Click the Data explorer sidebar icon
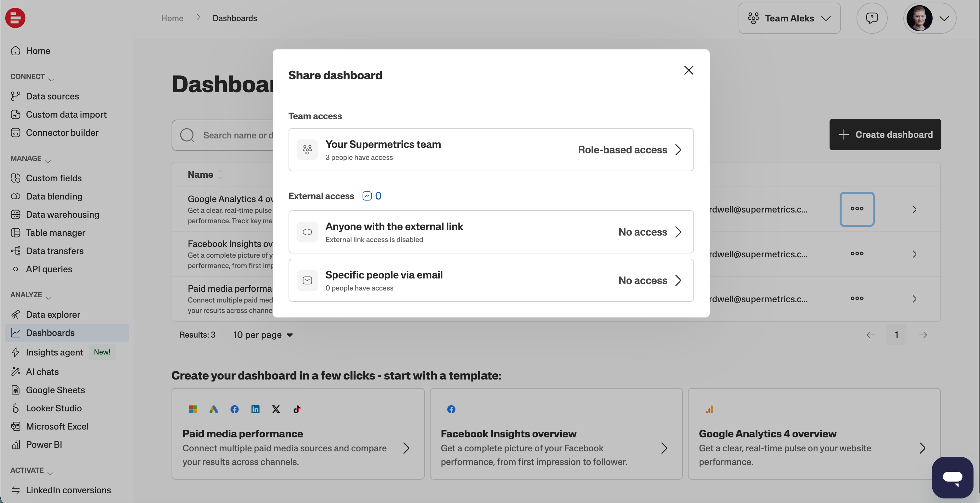The height and width of the screenshot is (503, 980). (x=16, y=315)
